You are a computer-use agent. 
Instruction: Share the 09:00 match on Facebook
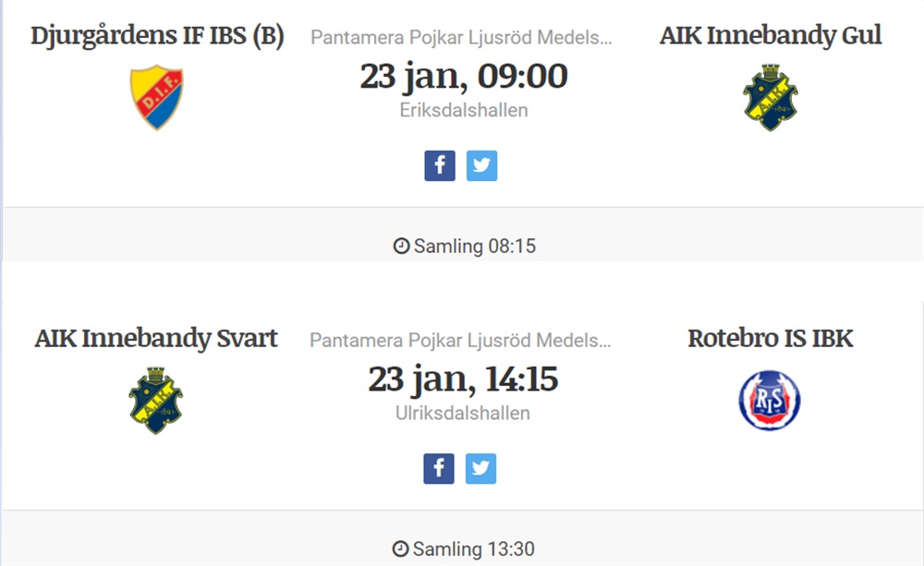click(440, 165)
